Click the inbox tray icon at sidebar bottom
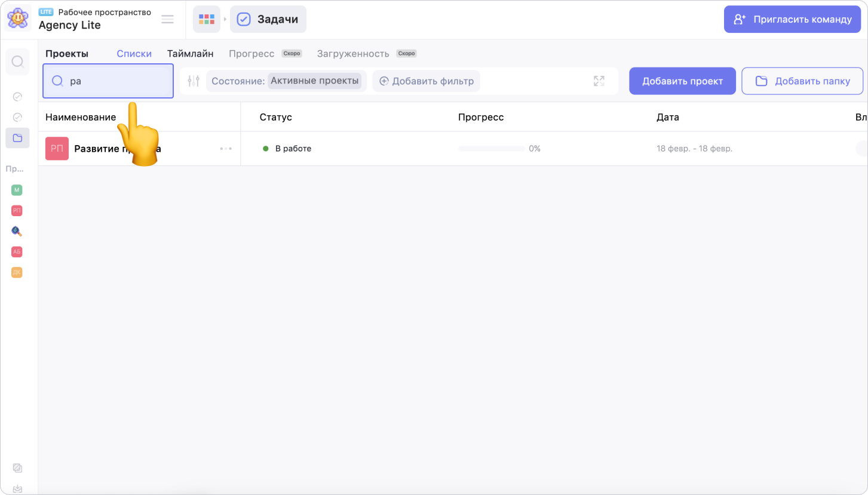This screenshot has width=868, height=495. point(17,489)
